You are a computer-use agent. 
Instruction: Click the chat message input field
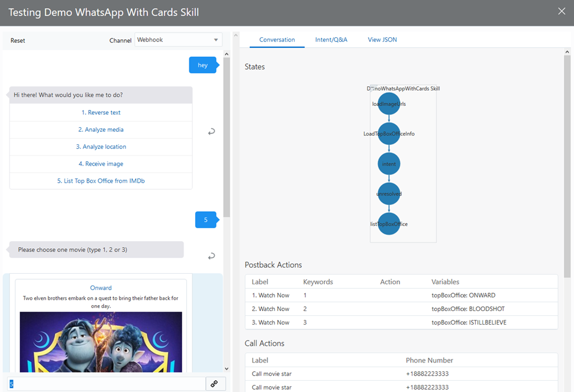tap(107, 384)
